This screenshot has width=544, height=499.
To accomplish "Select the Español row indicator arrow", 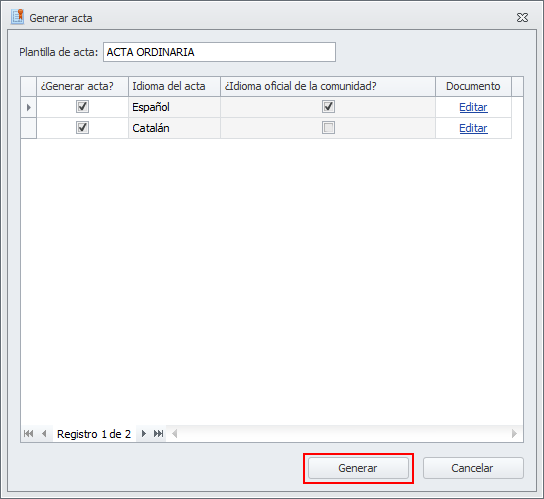I will (29, 107).
